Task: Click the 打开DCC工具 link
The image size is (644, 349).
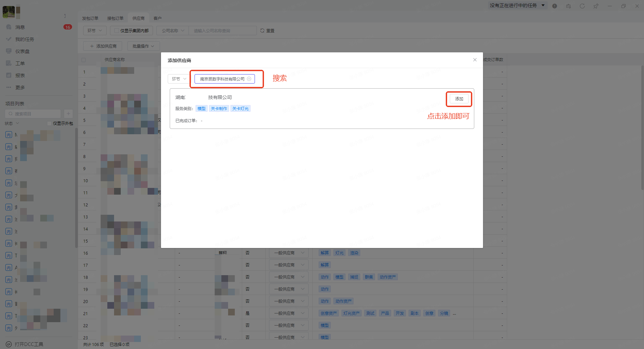Action: point(29,344)
